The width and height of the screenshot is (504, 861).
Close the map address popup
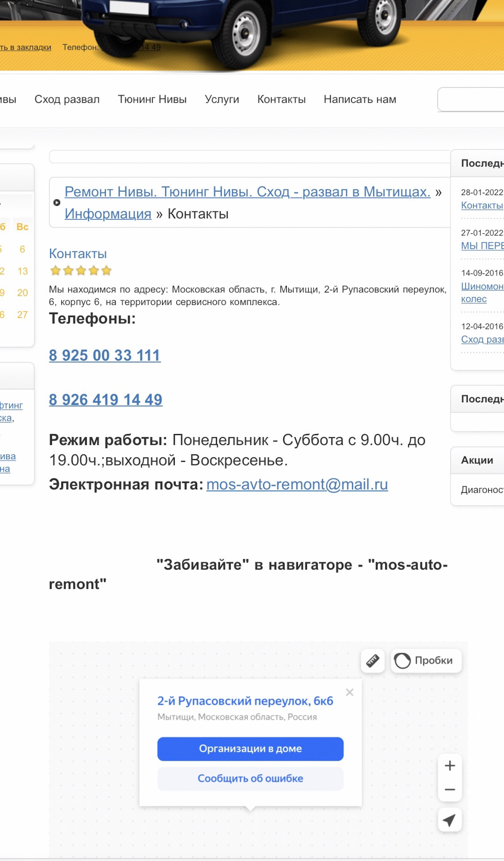349,692
